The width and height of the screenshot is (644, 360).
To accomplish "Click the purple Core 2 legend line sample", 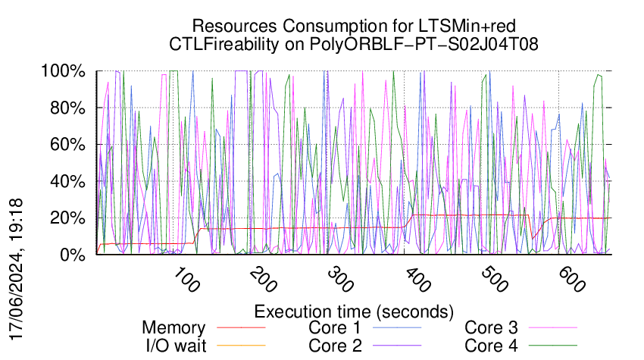I will pyautogui.click(x=397, y=346).
